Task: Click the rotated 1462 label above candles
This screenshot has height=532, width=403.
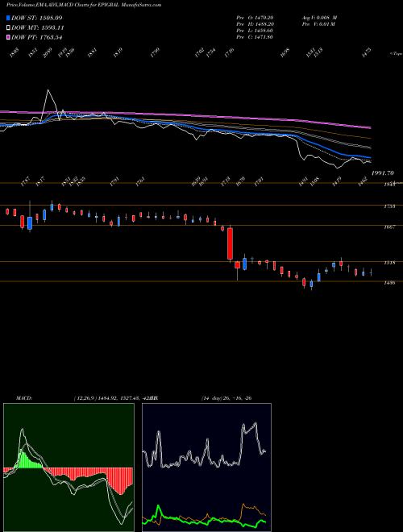Action: (364, 181)
